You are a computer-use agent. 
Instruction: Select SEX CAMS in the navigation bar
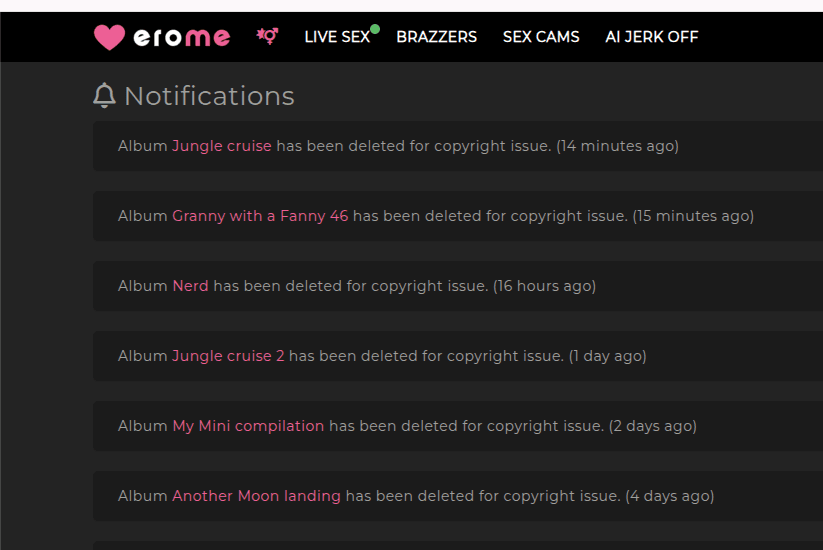tap(541, 37)
